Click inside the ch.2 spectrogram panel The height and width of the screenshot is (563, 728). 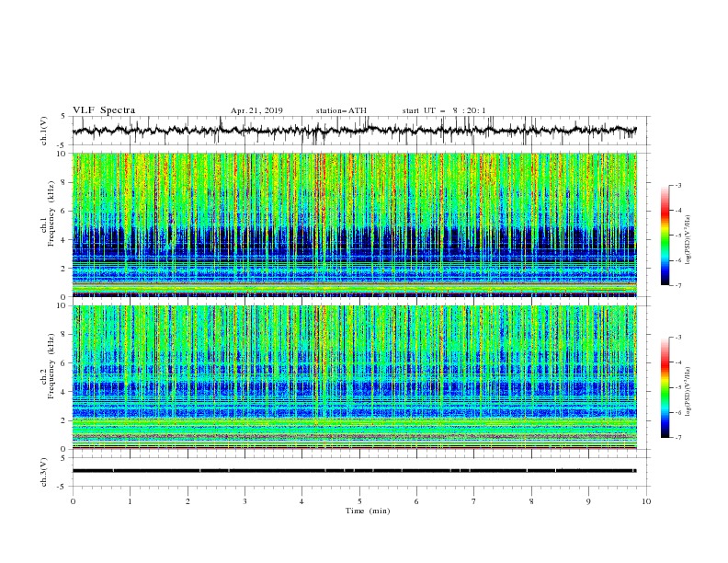coord(354,377)
